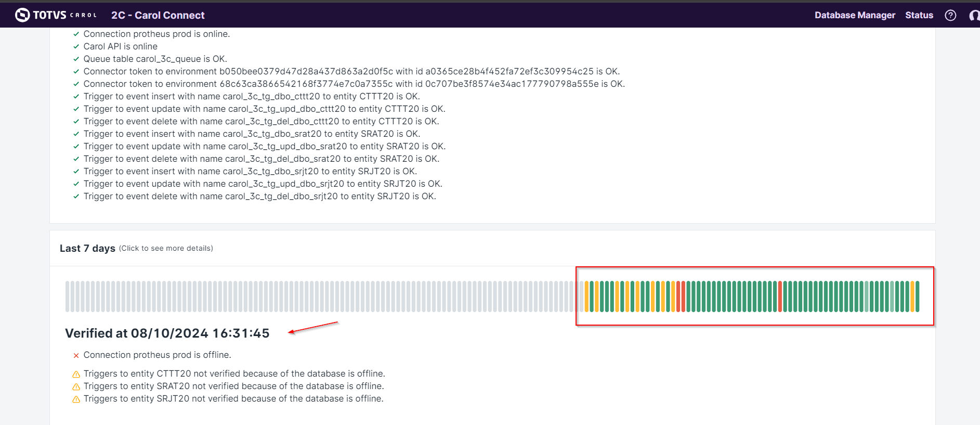
Task: Click the TOTVS Carol logo
Action: pyautogui.click(x=56, y=15)
